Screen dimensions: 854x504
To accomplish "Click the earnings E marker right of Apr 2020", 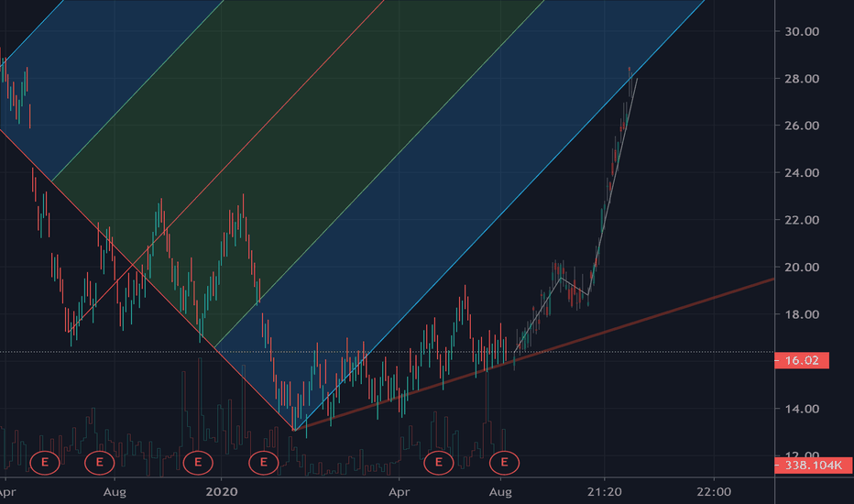I will [438, 463].
